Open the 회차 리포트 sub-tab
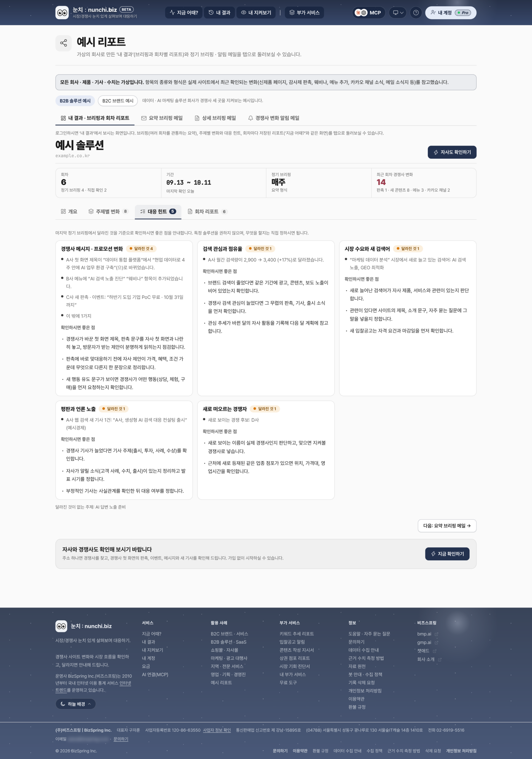Image resolution: width=532 pixels, height=759 pixels. pos(207,212)
